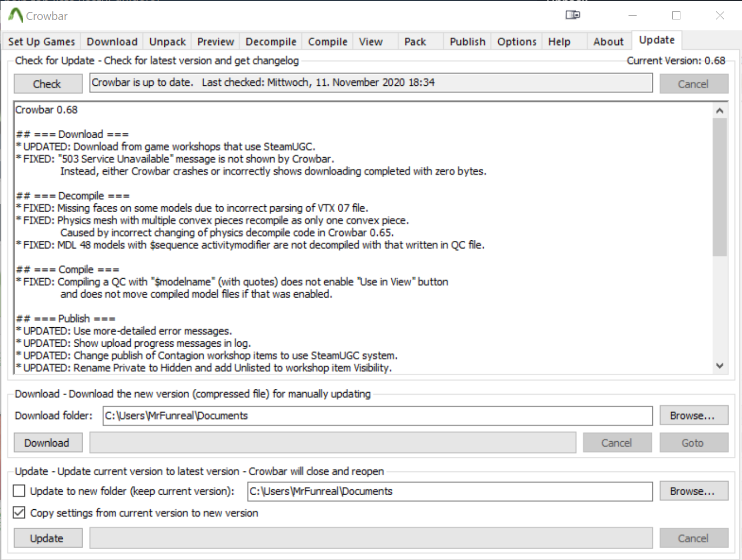The height and width of the screenshot is (560, 742).
Task: Open the View tab
Action: tap(371, 42)
